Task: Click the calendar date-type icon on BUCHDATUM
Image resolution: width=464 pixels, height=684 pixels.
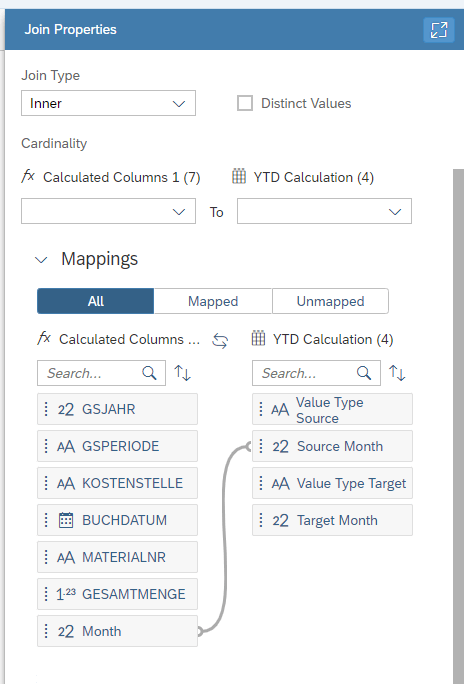Action: (x=66, y=520)
